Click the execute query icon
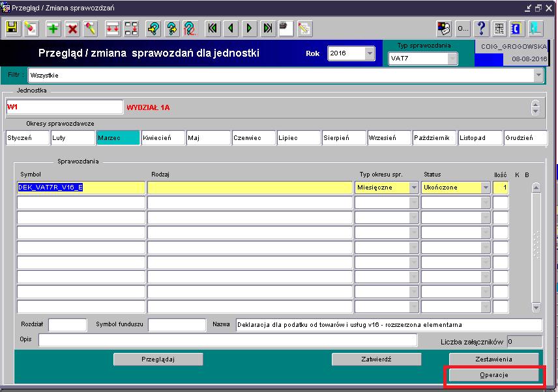The width and height of the screenshot is (558, 392). pyautogui.click(x=172, y=29)
